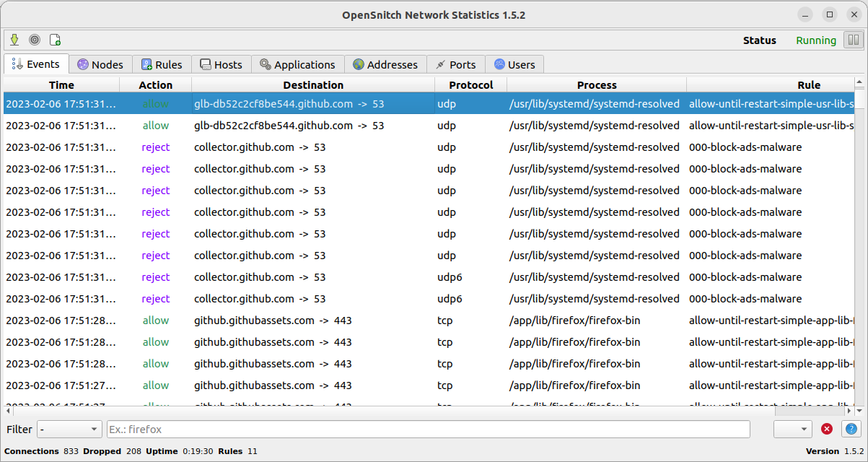The image size is (868, 462).
Task: Go to the Applications tab
Action: click(297, 64)
